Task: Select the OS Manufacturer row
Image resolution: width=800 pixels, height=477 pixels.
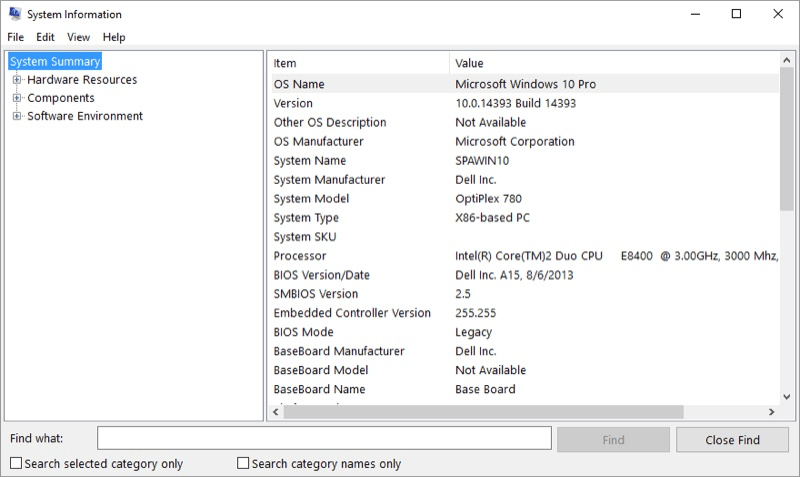Action: pos(525,141)
